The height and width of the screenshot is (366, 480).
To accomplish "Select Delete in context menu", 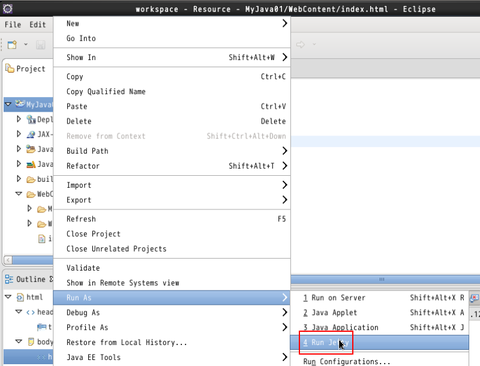I will [x=172, y=121].
